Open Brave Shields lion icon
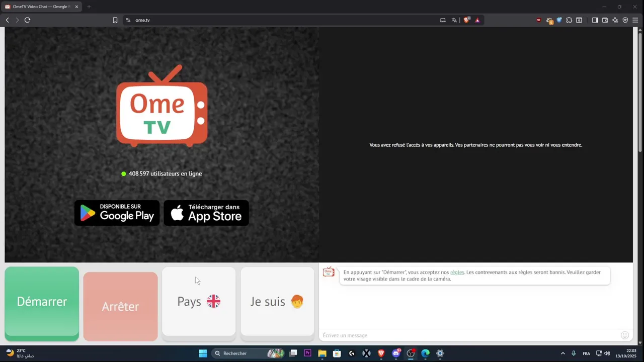This screenshot has height=362, width=644. coord(467,20)
